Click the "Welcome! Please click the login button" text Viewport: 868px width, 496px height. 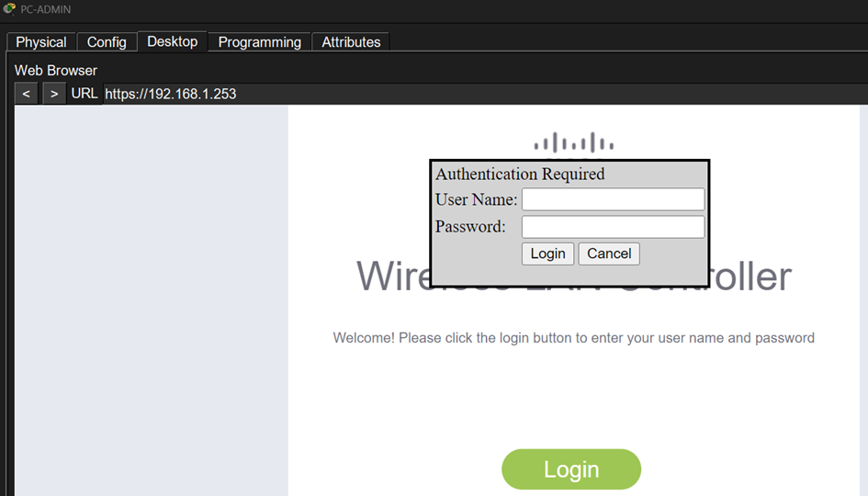[573, 338]
